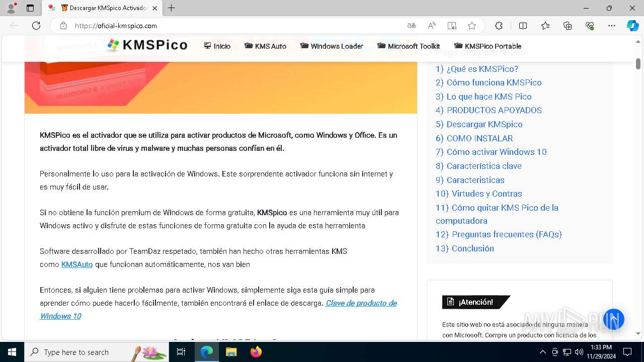Click the page vertical scrollbar thumb
The height and width of the screenshot is (362, 644).
coord(638,64)
